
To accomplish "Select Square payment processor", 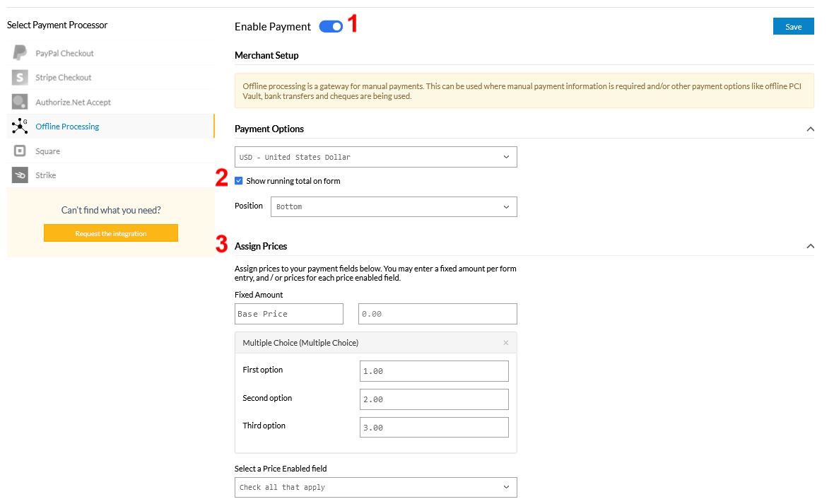I will coord(111,151).
